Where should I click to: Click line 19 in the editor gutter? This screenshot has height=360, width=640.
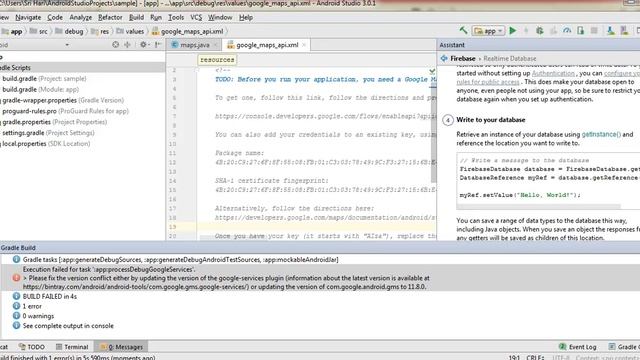[172, 227]
